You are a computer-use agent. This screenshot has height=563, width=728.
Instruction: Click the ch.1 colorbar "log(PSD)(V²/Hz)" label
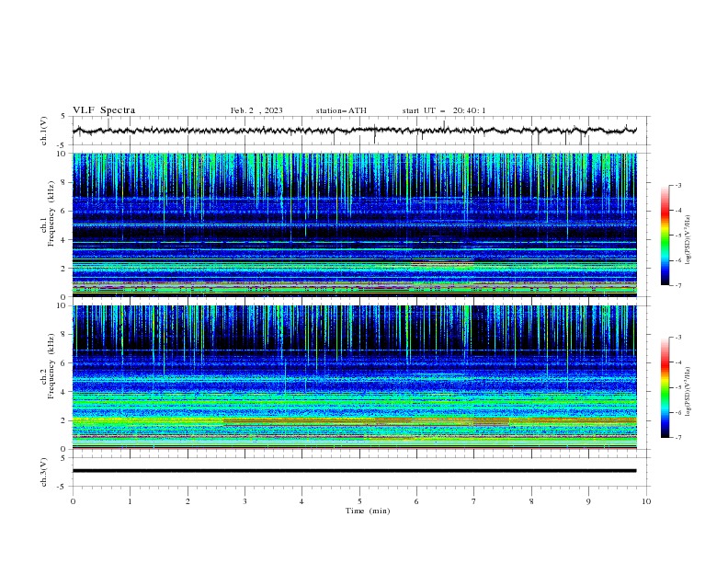click(x=688, y=240)
